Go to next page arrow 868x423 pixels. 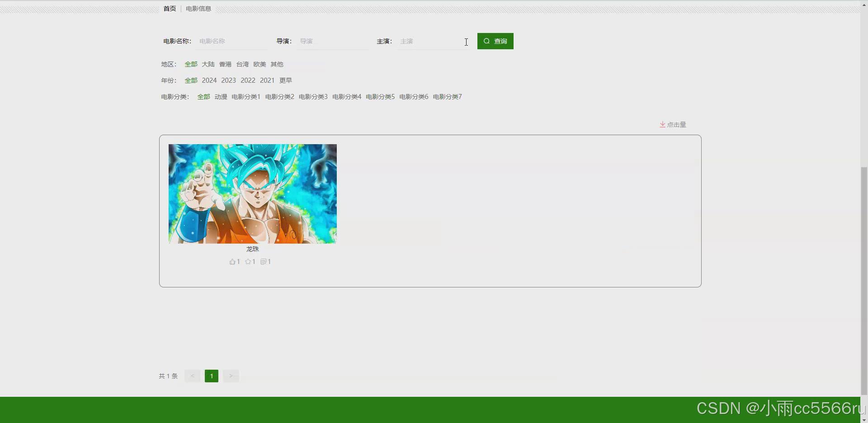pos(231,376)
